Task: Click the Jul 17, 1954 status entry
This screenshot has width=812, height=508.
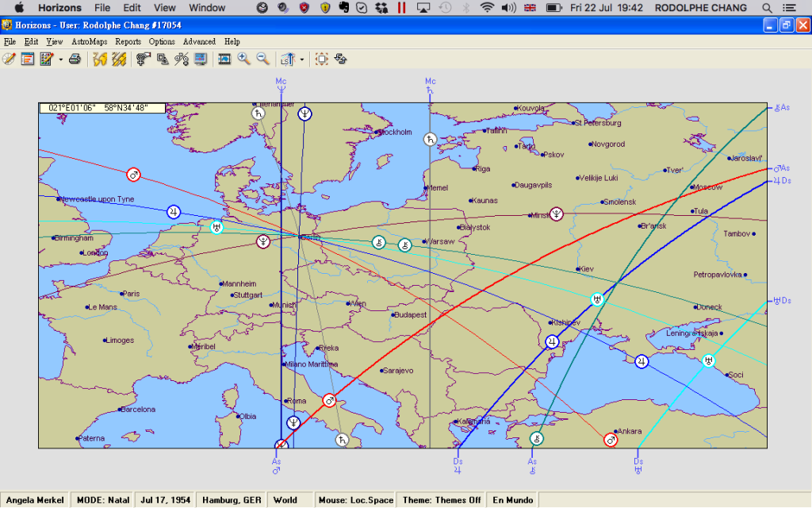Action: click(x=165, y=500)
